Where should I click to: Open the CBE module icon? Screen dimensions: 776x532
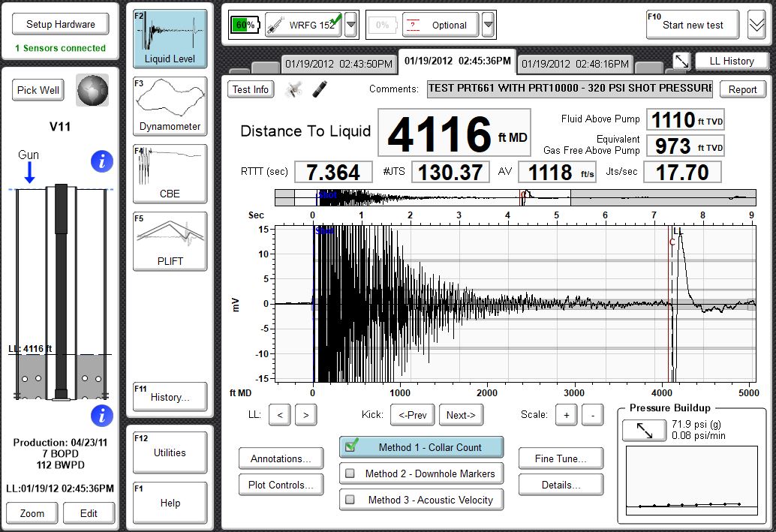pyautogui.click(x=170, y=173)
